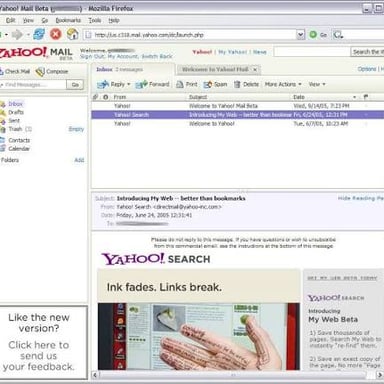Click Go next to Find Messages
The height and width of the screenshot is (384, 384).
pos(75,85)
